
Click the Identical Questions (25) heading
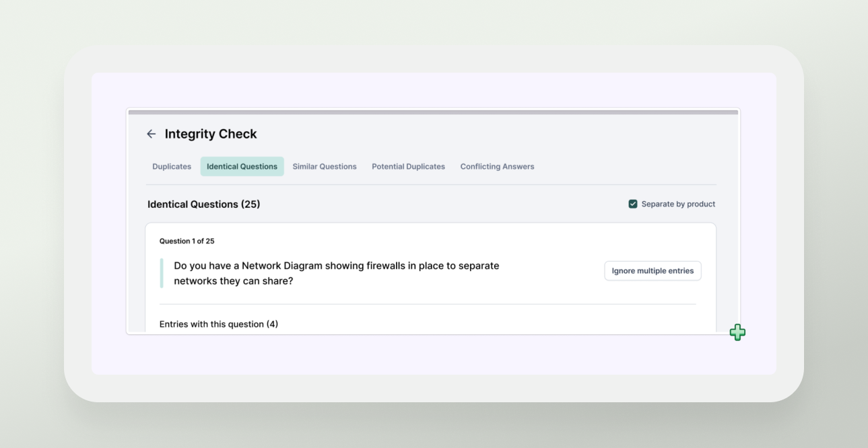click(203, 204)
